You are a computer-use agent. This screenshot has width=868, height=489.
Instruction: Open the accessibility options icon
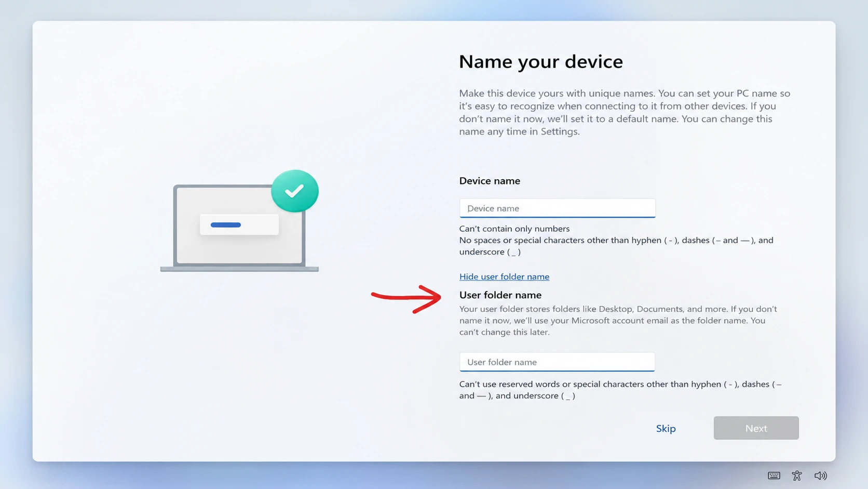click(797, 475)
